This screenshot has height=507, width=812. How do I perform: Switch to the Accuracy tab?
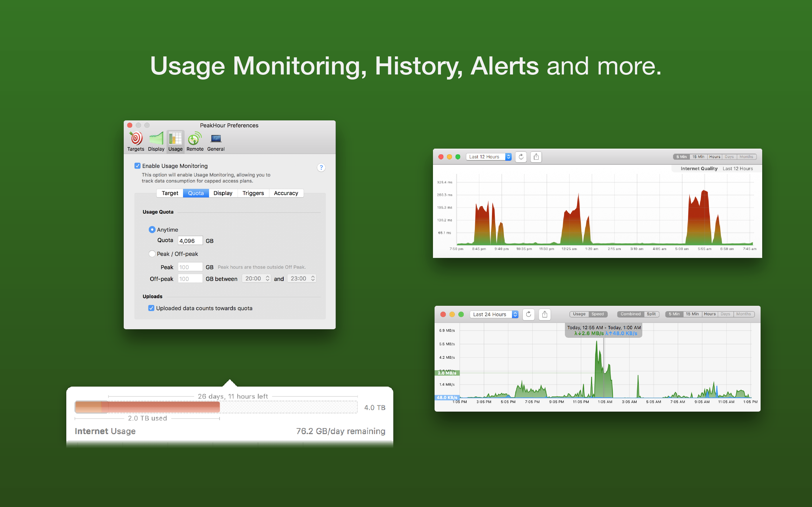(x=286, y=193)
